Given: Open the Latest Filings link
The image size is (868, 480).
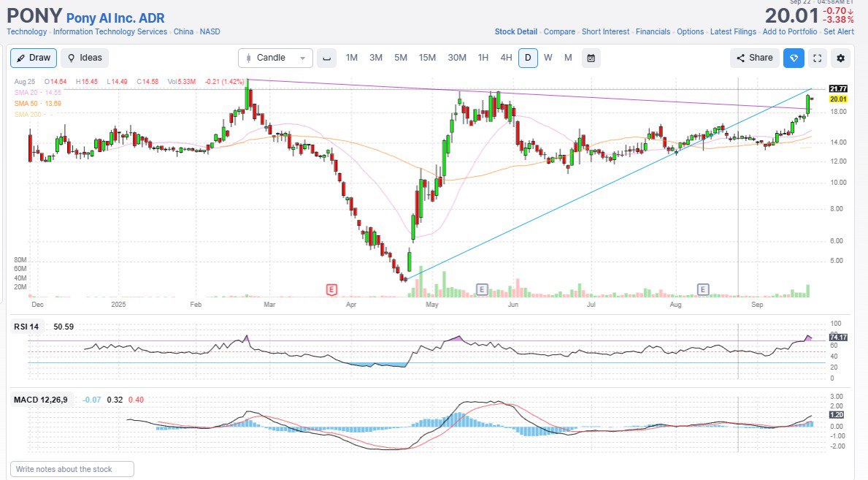Looking at the screenshot, I should point(733,31).
